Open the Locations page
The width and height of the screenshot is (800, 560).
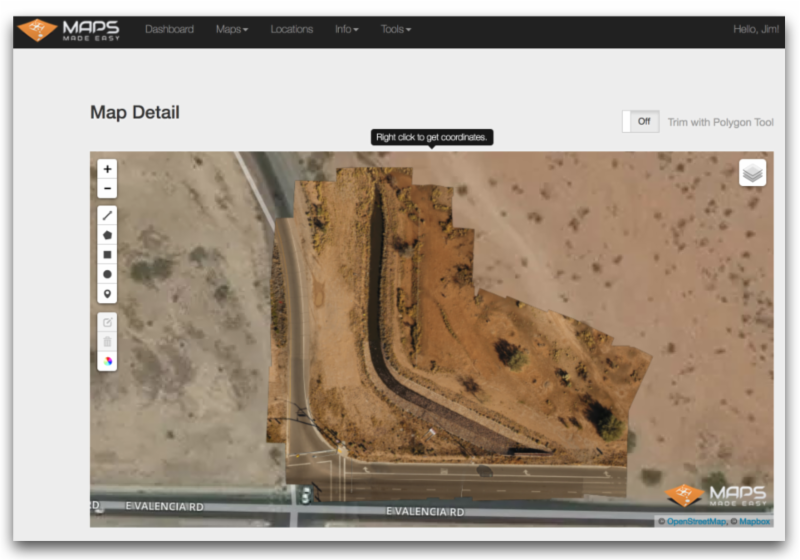tap(291, 30)
